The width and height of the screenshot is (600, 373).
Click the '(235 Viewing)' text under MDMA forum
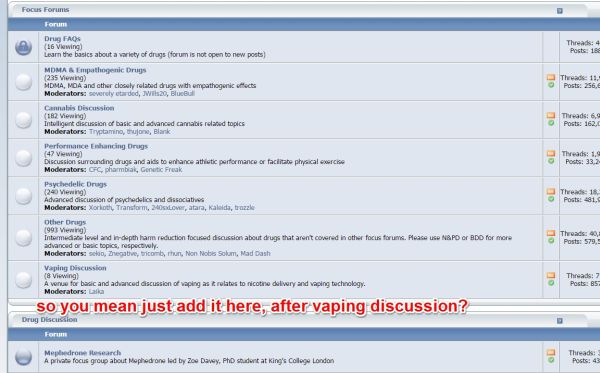click(65, 78)
